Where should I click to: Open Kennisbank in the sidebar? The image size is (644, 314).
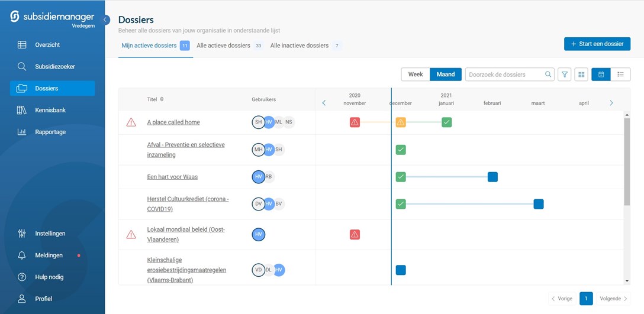pos(50,110)
